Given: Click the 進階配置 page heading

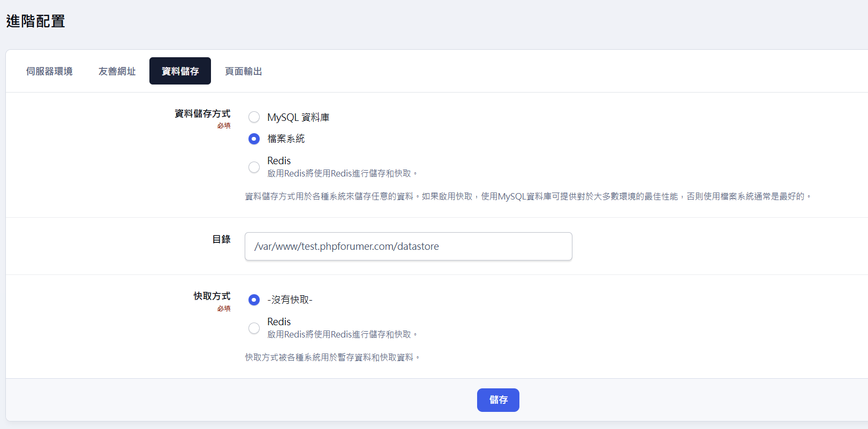Looking at the screenshot, I should [35, 21].
